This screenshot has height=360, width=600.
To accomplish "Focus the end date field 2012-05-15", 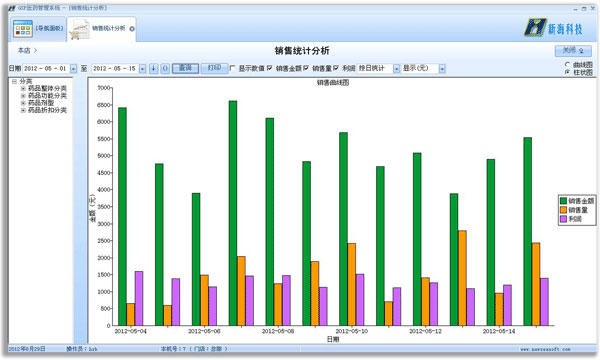I will (115, 68).
